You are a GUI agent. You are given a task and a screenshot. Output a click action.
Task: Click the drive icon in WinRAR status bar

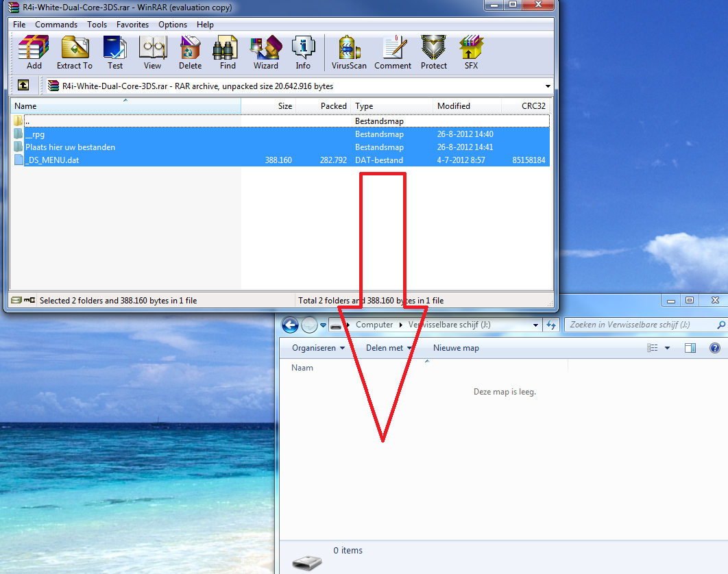pyautogui.click(x=16, y=300)
